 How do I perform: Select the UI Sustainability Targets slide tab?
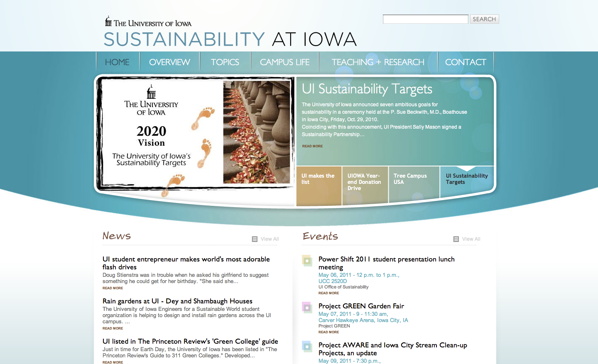click(x=467, y=181)
